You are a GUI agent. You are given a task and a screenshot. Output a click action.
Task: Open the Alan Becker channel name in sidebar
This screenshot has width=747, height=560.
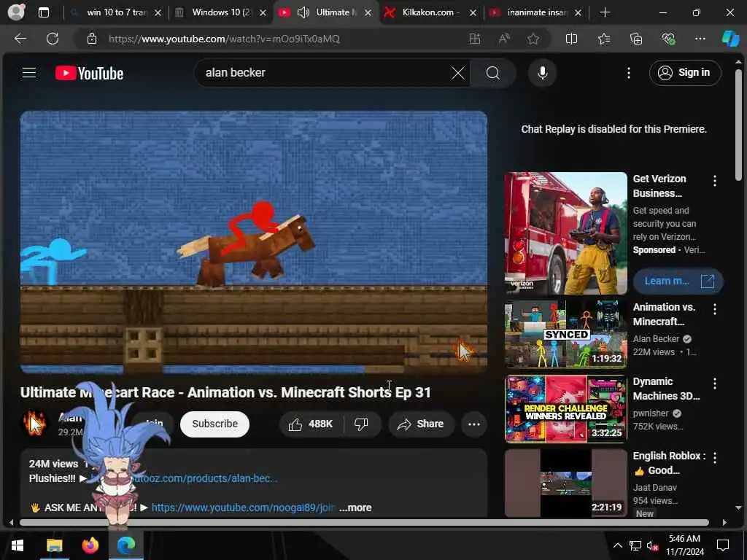(656, 338)
